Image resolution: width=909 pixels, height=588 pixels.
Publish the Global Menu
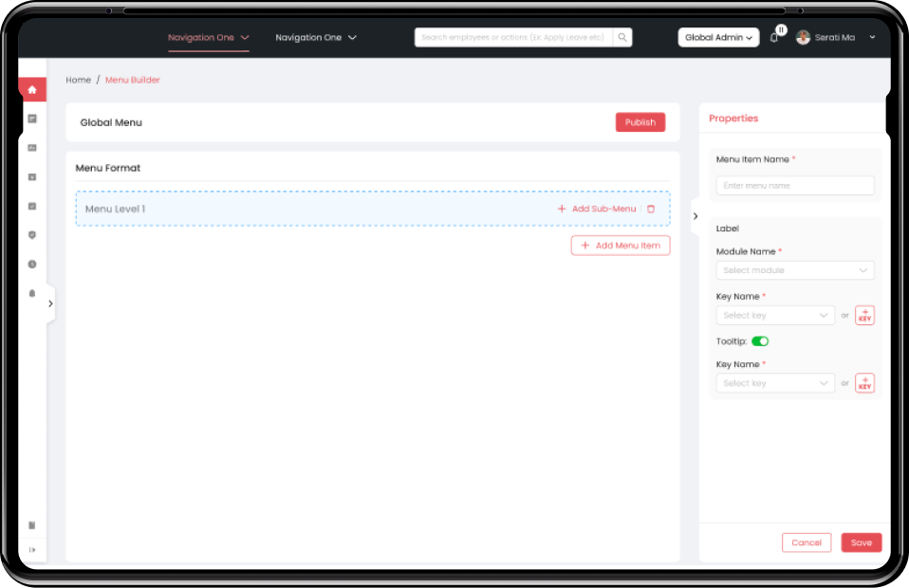click(x=640, y=122)
